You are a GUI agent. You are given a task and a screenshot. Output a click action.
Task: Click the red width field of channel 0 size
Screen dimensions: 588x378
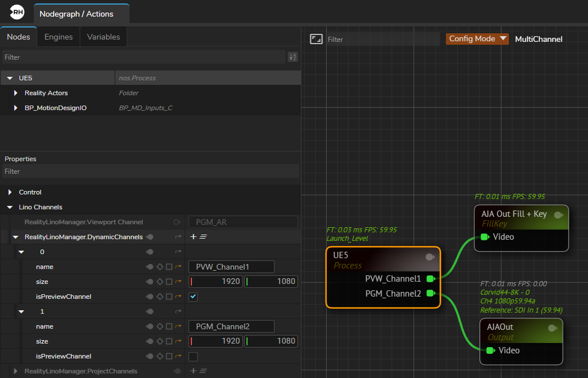(216, 282)
